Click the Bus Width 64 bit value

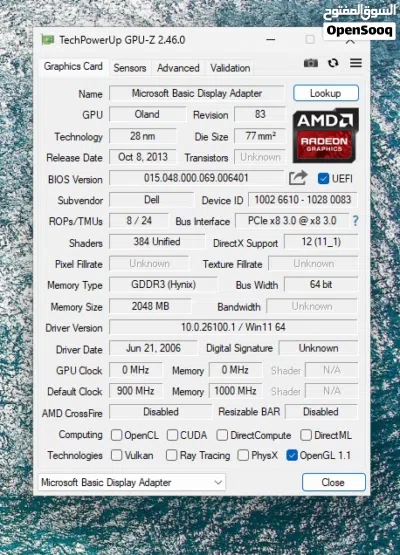click(x=321, y=285)
